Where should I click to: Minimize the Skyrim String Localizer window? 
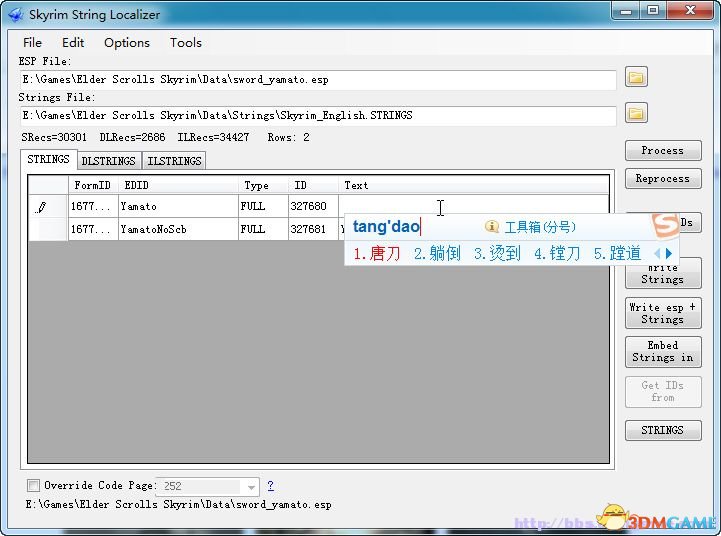(626, 10)
